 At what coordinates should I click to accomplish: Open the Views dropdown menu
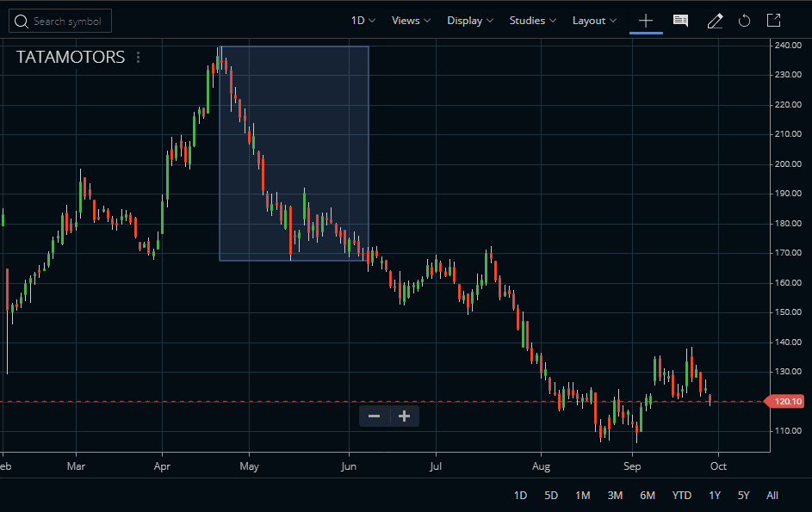[x=411, y=21]
